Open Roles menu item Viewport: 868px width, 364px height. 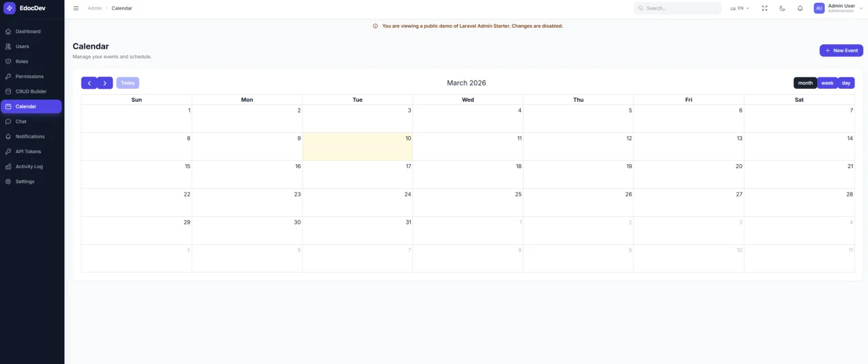click(32, 62)
